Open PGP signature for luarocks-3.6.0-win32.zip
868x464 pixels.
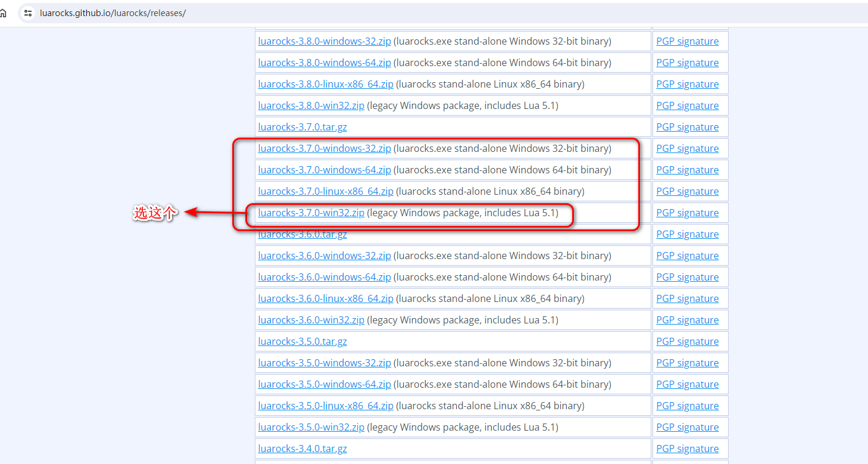[x=688, y=320]
